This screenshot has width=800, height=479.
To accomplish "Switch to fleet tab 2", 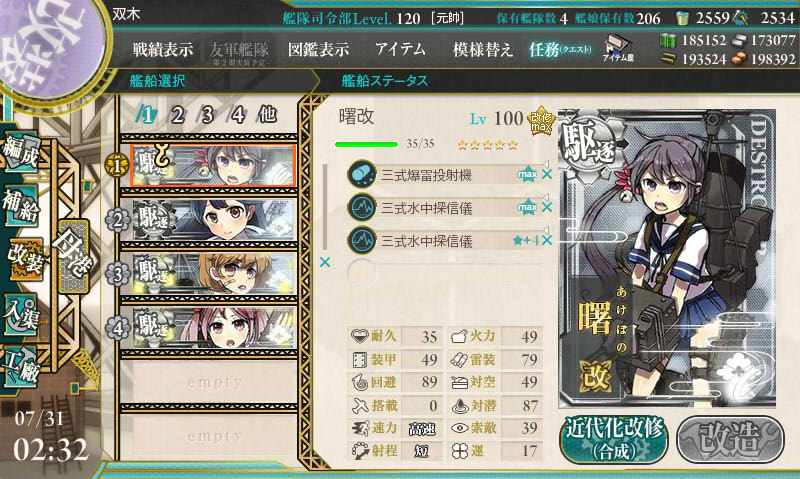I will pos(177,116).
